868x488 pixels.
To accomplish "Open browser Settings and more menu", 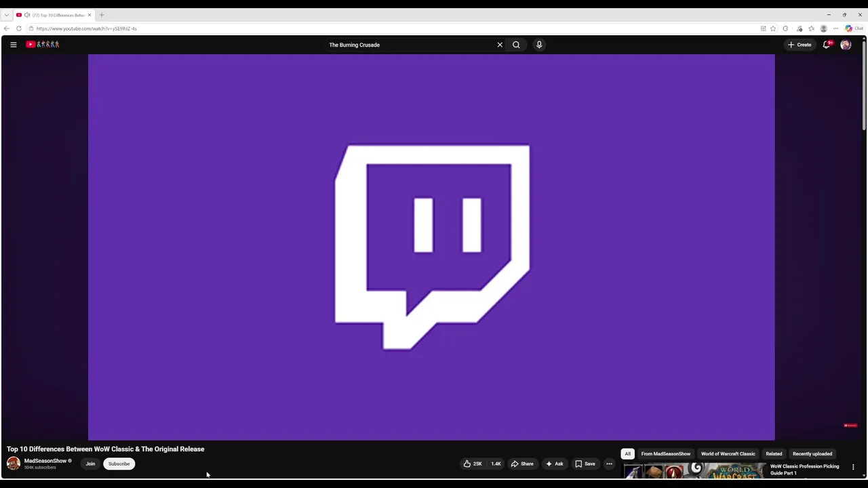I will point(836,28).
